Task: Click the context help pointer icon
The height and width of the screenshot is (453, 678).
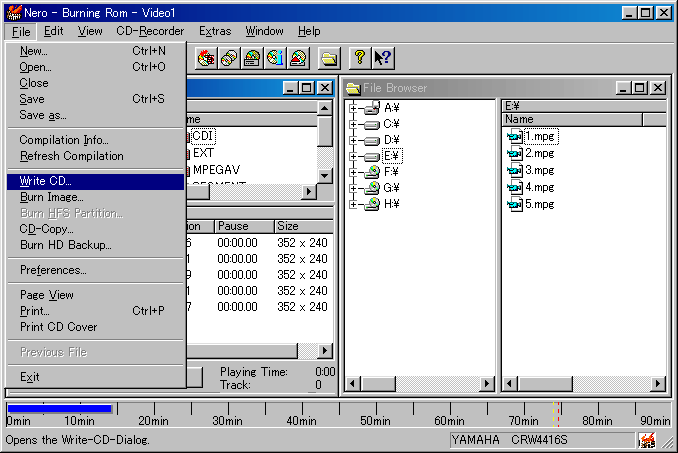Action: point(383,58)
